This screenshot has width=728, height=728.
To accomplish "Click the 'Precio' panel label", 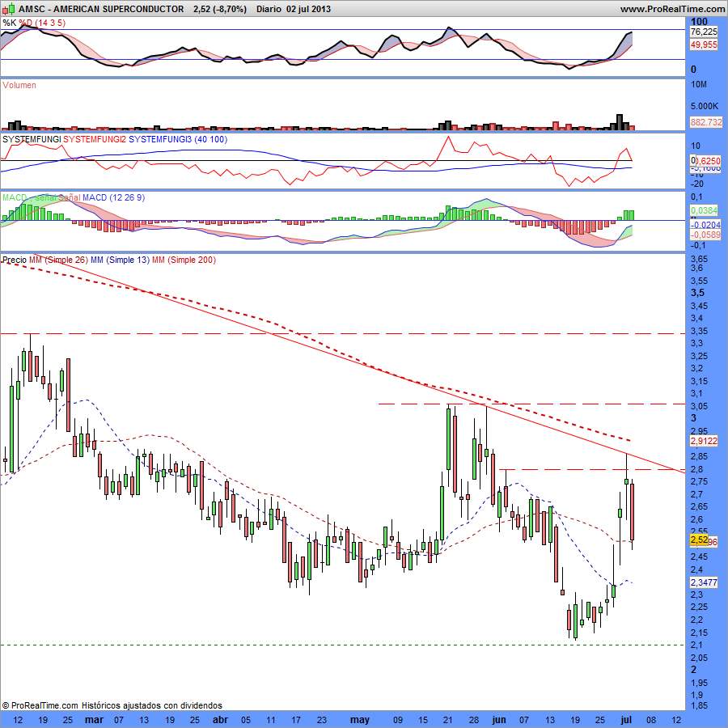I will coord(15,260).
